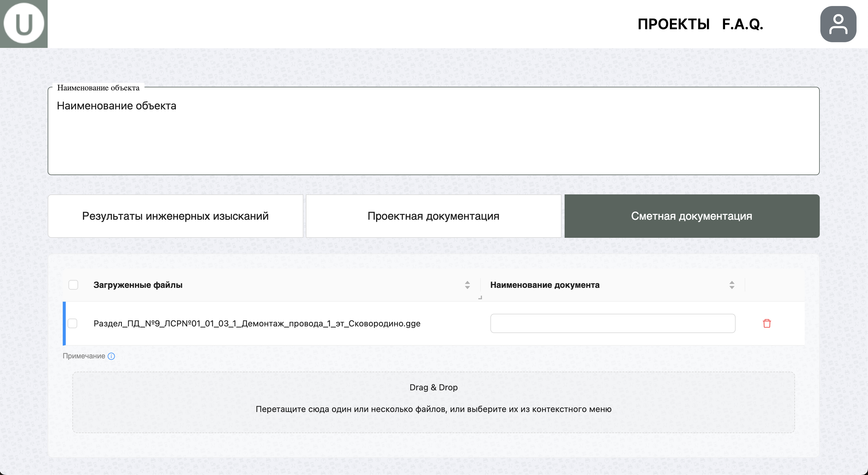Open the user profile icon

(838, 24)
